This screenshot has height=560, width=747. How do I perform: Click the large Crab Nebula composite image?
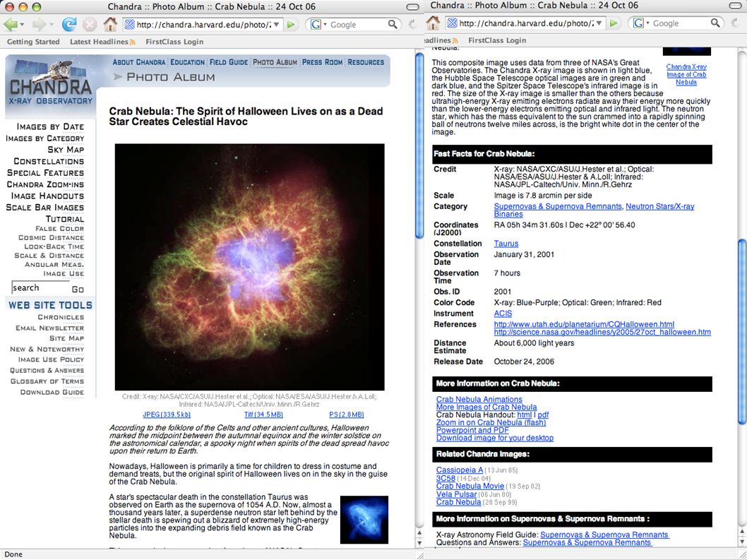(x=250, y=267)
